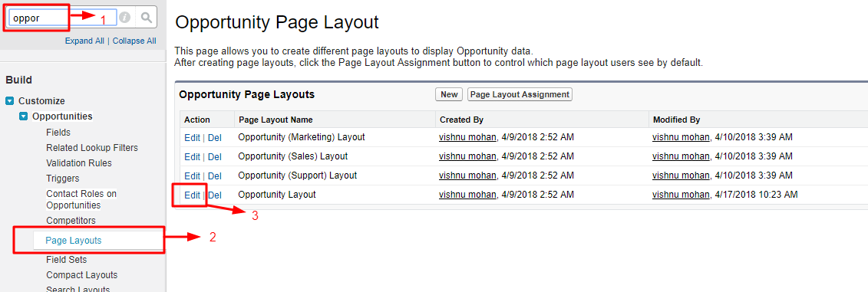Open vishnu mohan modifier link in Sales row

point(681,156)
